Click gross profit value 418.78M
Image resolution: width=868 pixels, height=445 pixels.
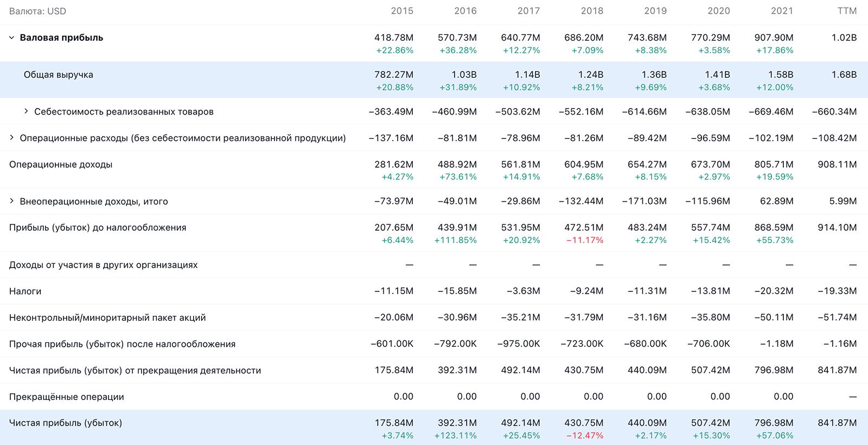click(x=394, y=38)
